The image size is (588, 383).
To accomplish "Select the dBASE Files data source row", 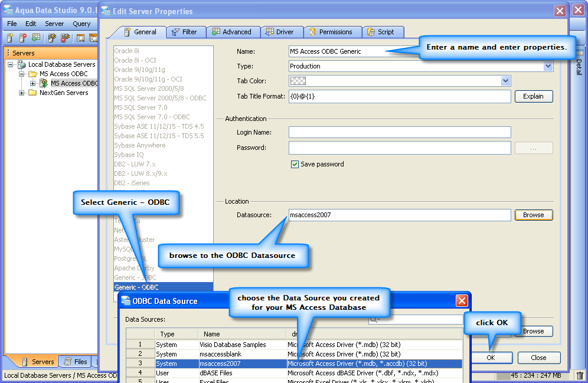I will pyautogui.click(x=294, y=373).
